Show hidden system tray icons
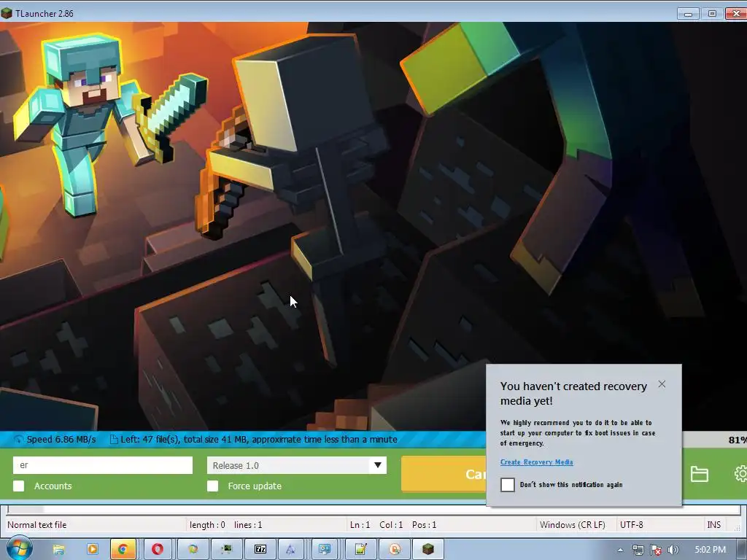The height and width of the screenshot is (560, 747). tap(620, 550)
